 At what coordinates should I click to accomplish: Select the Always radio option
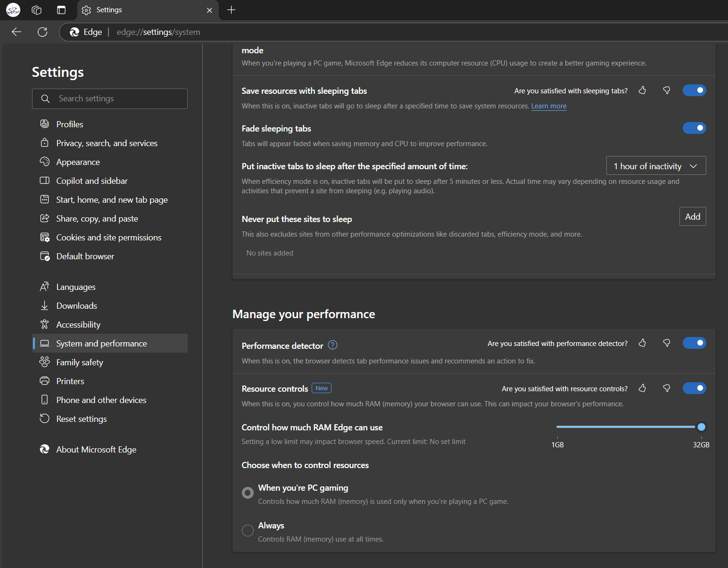pos(248,530)
